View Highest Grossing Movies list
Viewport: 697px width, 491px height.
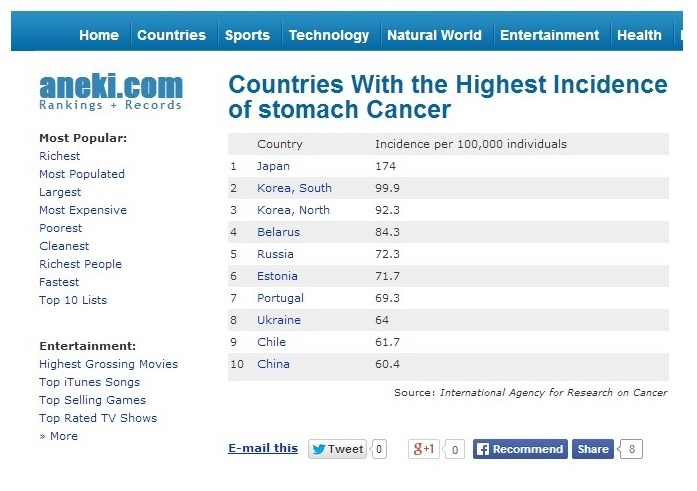(x=108, y=364)
